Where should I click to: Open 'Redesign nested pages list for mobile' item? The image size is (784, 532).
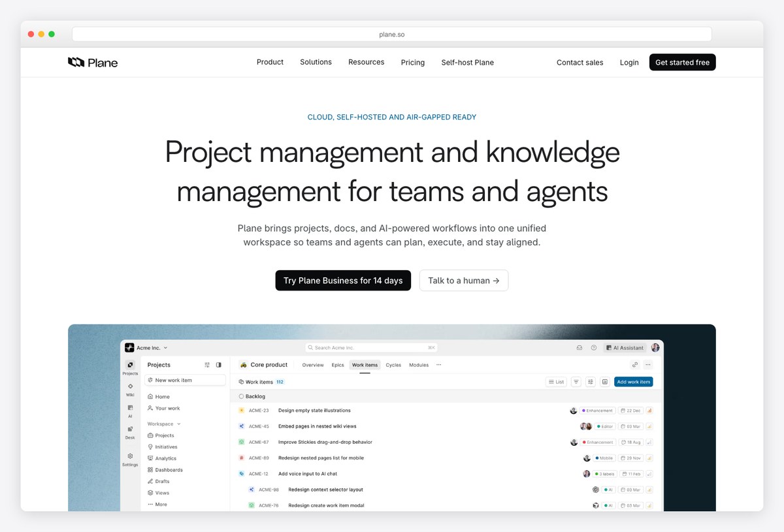pos(321,458)
